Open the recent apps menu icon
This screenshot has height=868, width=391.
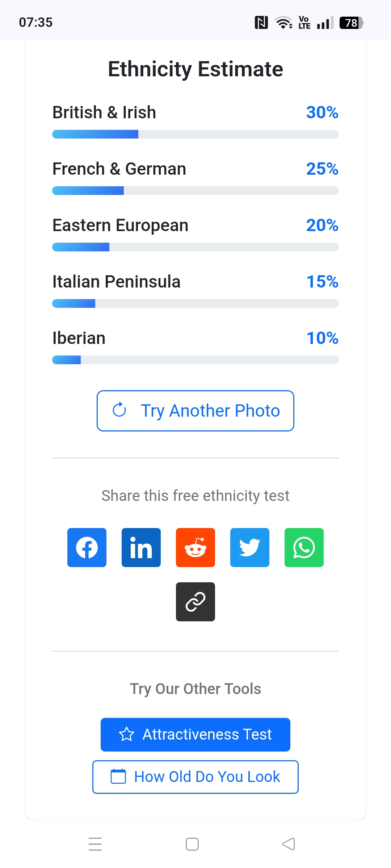pos(95,844)
